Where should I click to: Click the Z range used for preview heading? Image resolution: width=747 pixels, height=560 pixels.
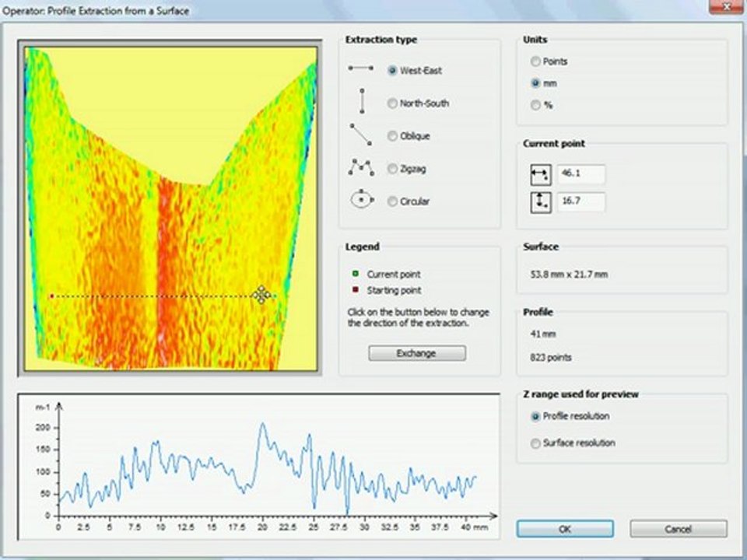[580, 394]
